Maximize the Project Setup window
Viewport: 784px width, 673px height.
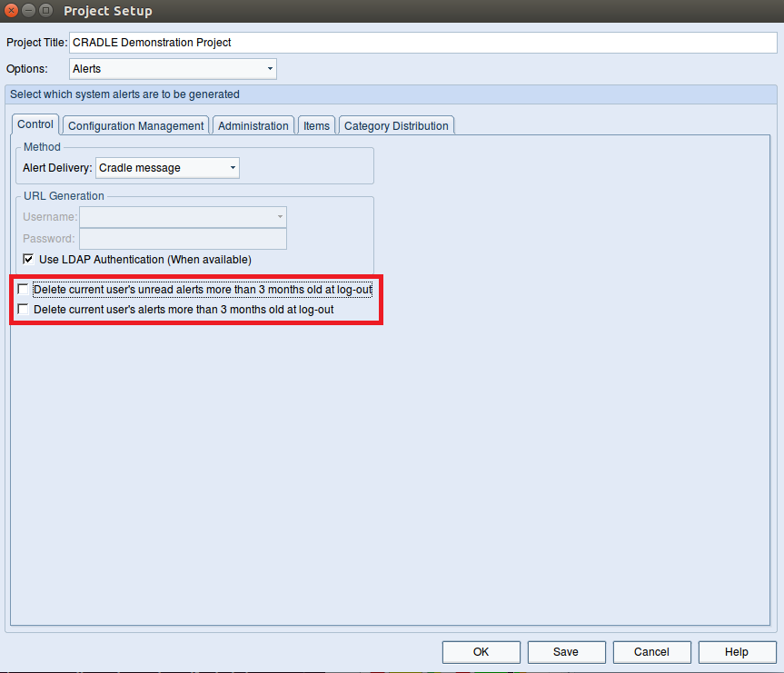coord(45,11)
